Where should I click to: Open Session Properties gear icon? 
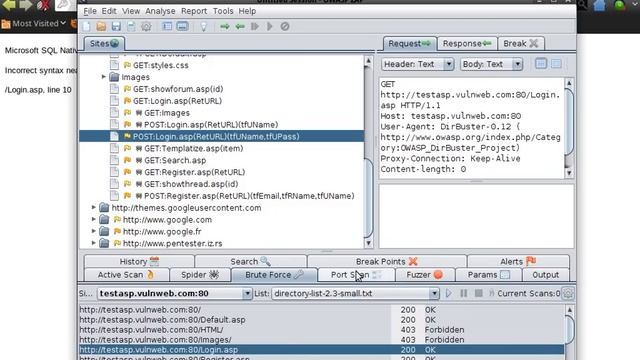click(x=146, y=27)
